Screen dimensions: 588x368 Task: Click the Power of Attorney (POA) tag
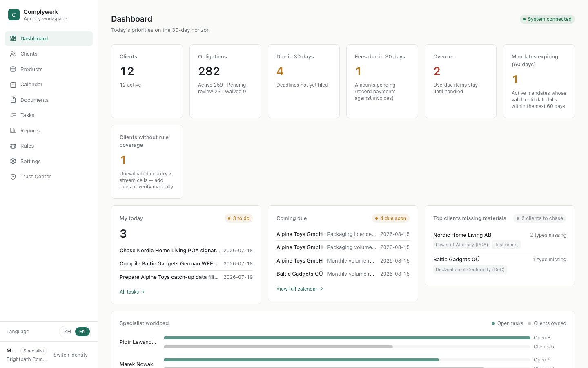click(462, 245)
